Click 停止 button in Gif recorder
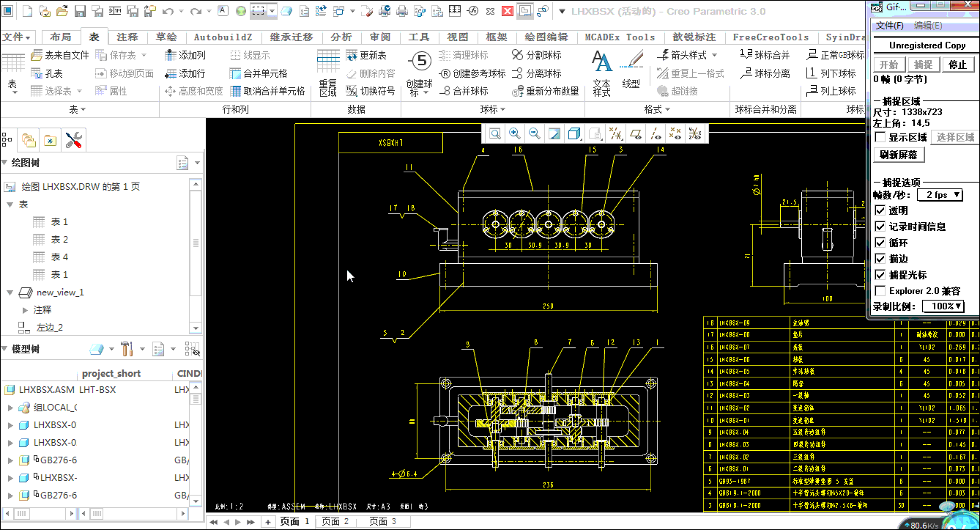The height and width of the screenshot is (530, 980). pyautogui.click(x=957, y=65)
